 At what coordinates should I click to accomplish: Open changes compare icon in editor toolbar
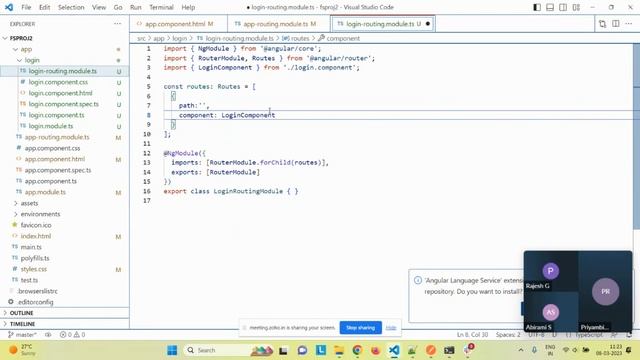click(602, 24)
